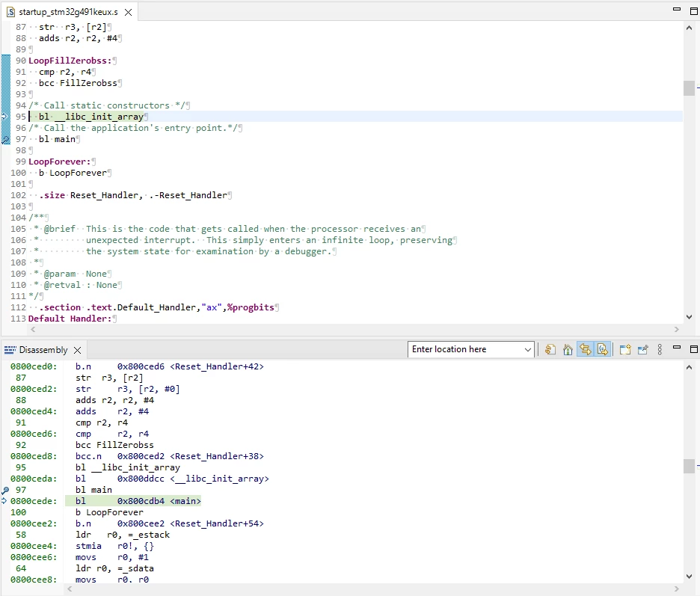Click 'stmia r0!, {}' disassembly instruction
This screenshot has width=700, height=596.
tap(114, 546)
